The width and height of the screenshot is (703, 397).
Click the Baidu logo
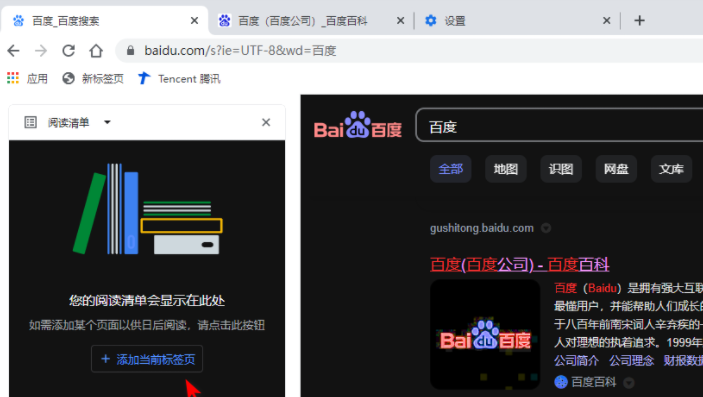click(358, 125)
